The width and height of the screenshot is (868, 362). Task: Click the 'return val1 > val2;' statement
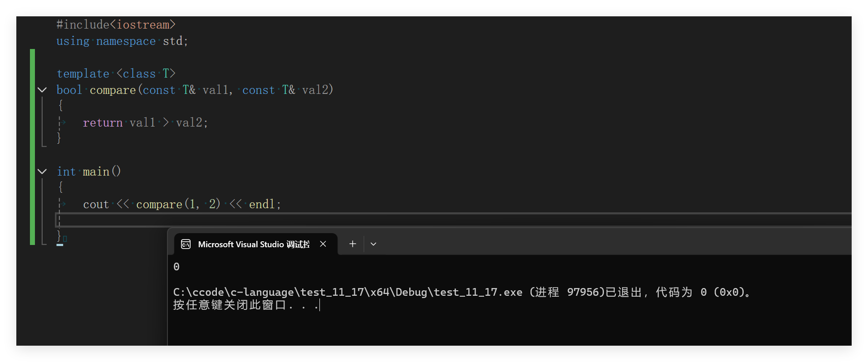(145, 122)
